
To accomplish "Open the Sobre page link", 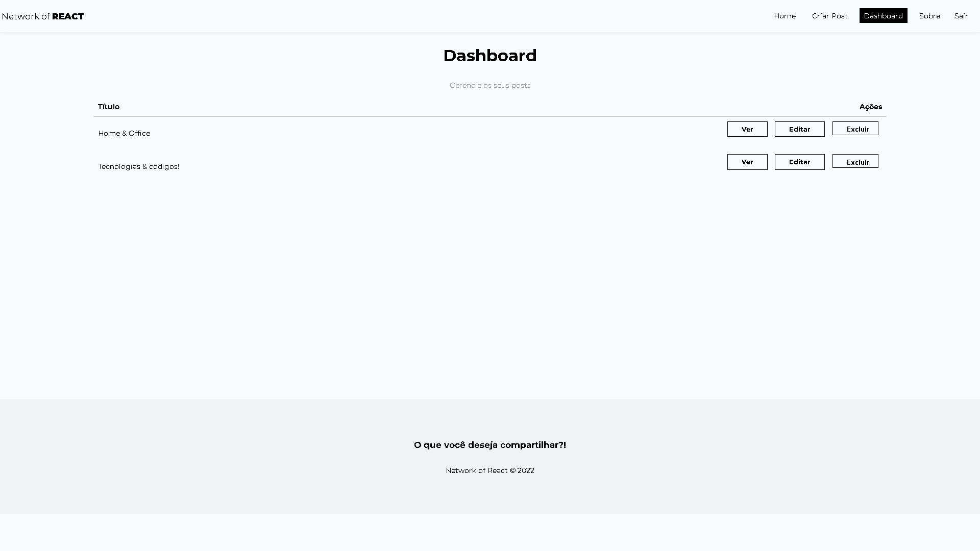I will (929, 16).
